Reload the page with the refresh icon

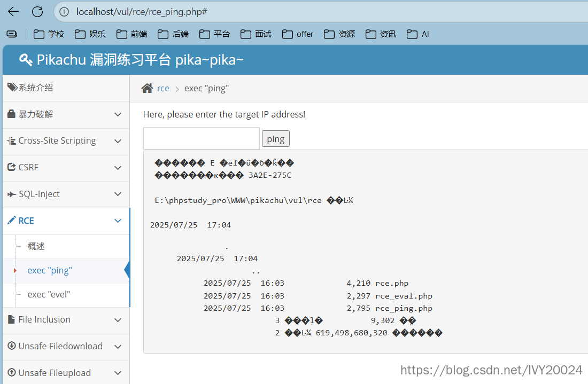coord(37,12)
